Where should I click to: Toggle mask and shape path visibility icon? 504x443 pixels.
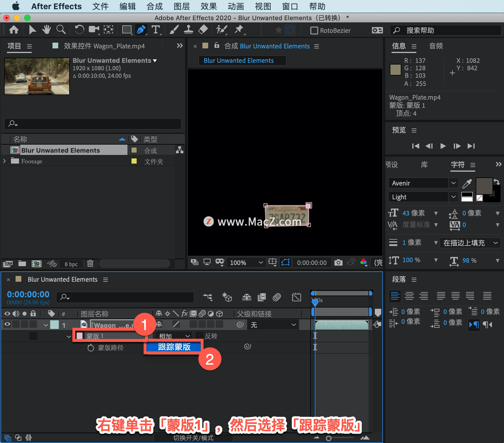[285, 262]
